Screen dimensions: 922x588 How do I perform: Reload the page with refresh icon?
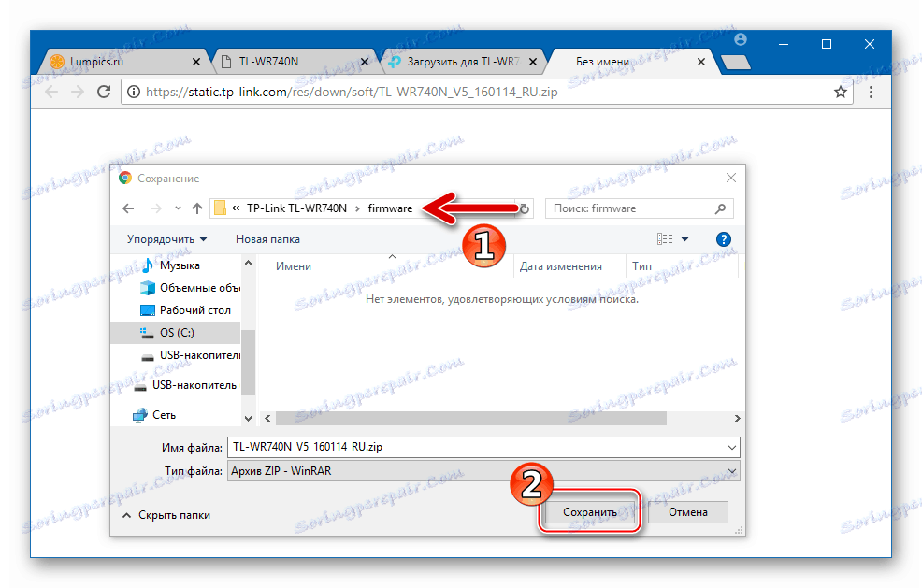(104, 92)
